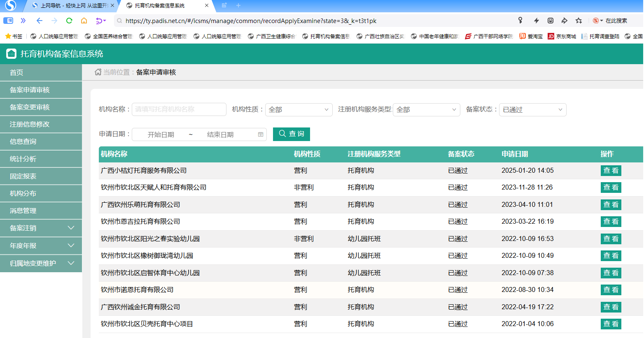Click the share arrow icon in address bar

[x=565, y=21]
